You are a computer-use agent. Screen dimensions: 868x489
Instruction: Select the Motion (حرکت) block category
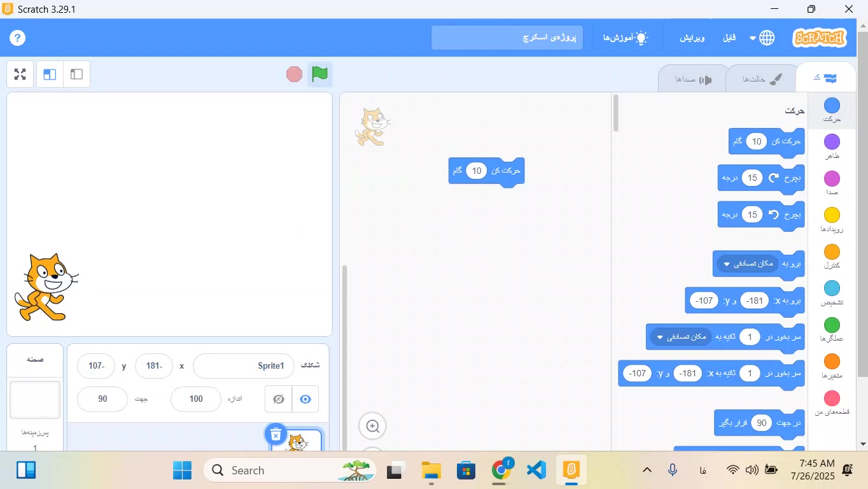(832, 110)
